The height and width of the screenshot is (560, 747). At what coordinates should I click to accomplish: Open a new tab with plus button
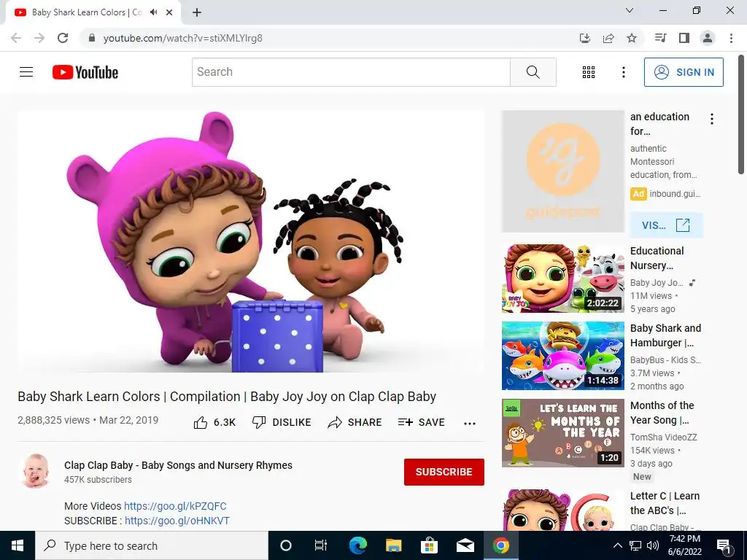pyautogui.click(x=197, y=12)
